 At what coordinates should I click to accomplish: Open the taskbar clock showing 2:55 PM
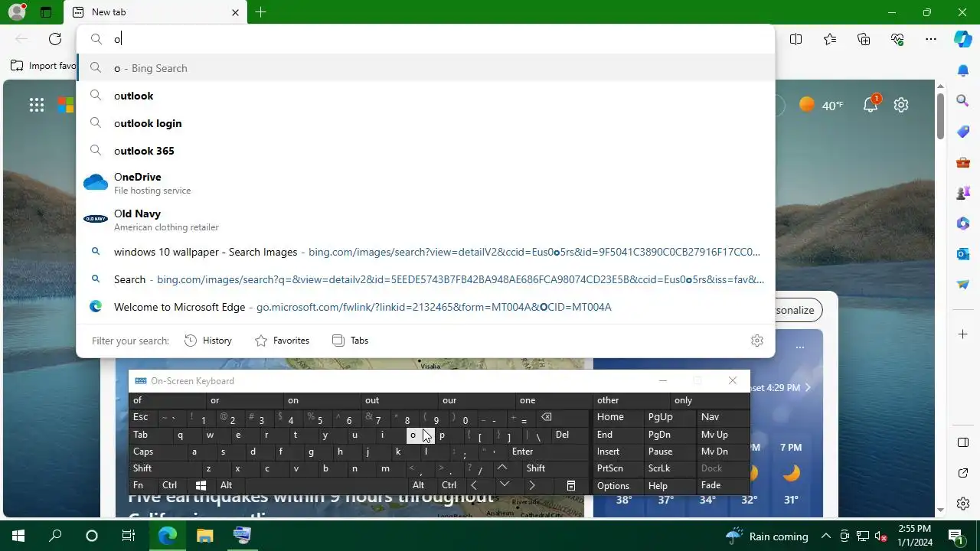coord(916,536)
